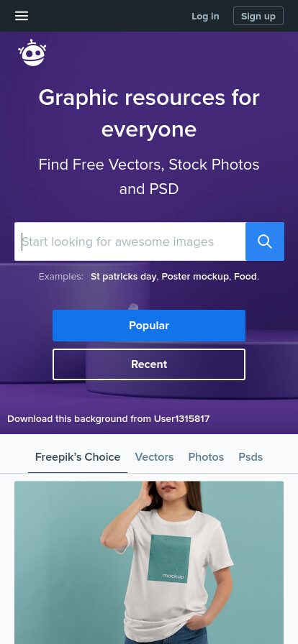Click the Log in link
The width and height of the screenshot is (298, 644).
point(205,16)
